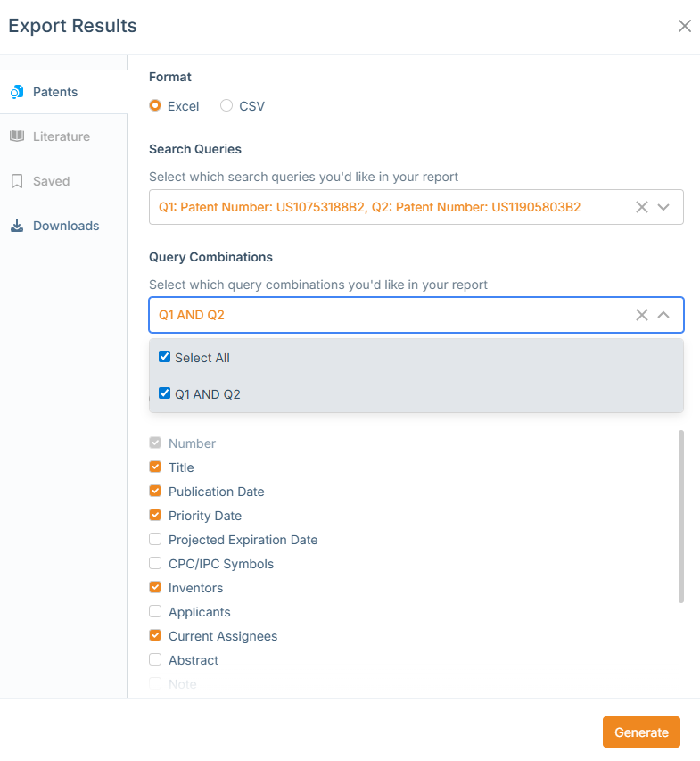The image size is (700, 761).
Task: Uncheck the Select All option
Action: click(164, 357)
